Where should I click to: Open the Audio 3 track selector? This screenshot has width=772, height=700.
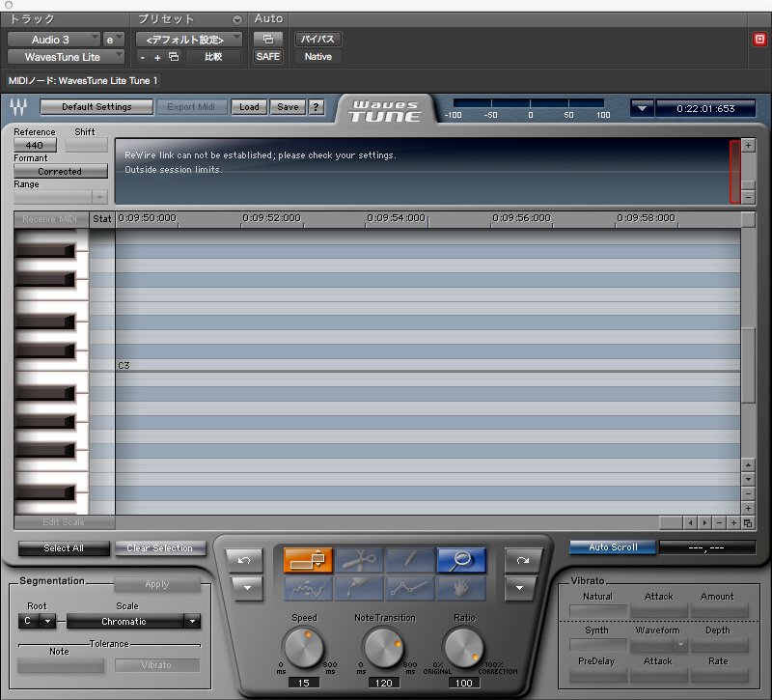pos(54,40)
